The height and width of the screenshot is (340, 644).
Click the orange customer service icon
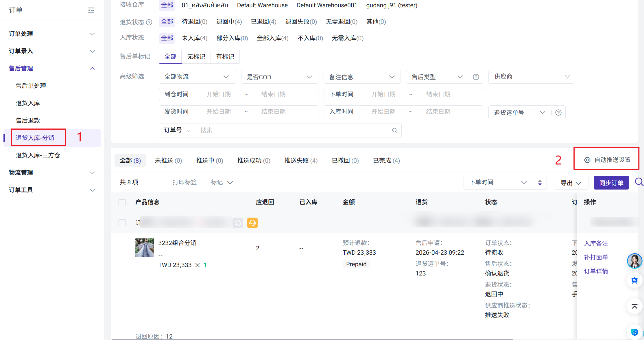click(252, 223)
